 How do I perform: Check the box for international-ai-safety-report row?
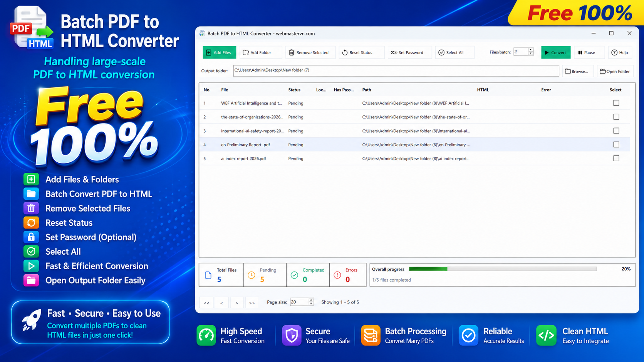pyautogui.click(x=616, y=131)
